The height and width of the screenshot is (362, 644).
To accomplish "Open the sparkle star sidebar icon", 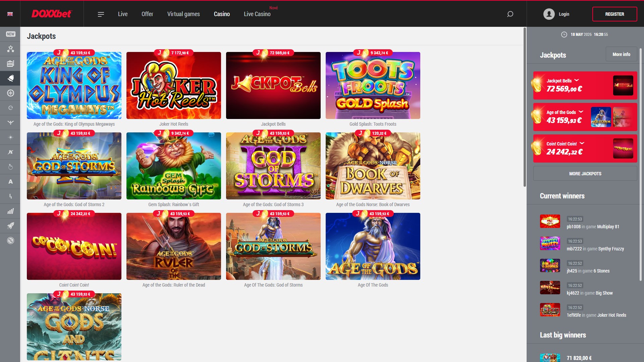I will pyautogui.click(x=10, y=137).
